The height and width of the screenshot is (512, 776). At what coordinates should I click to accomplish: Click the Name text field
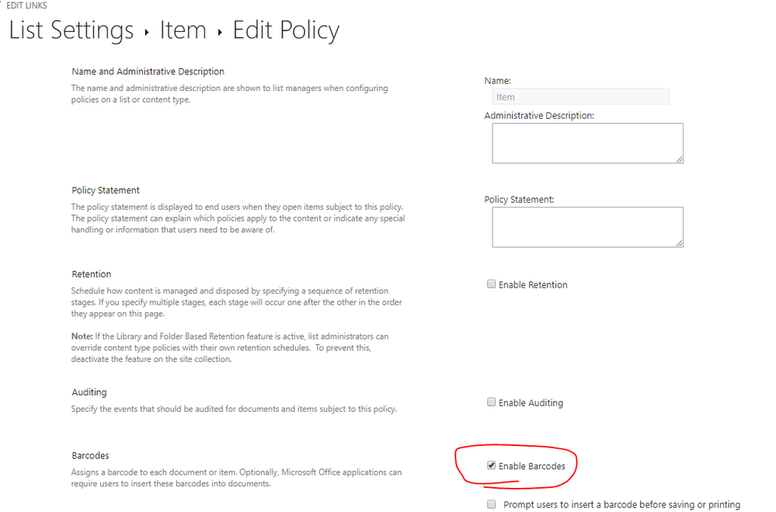pyautogui.click(x=580, y=97)
